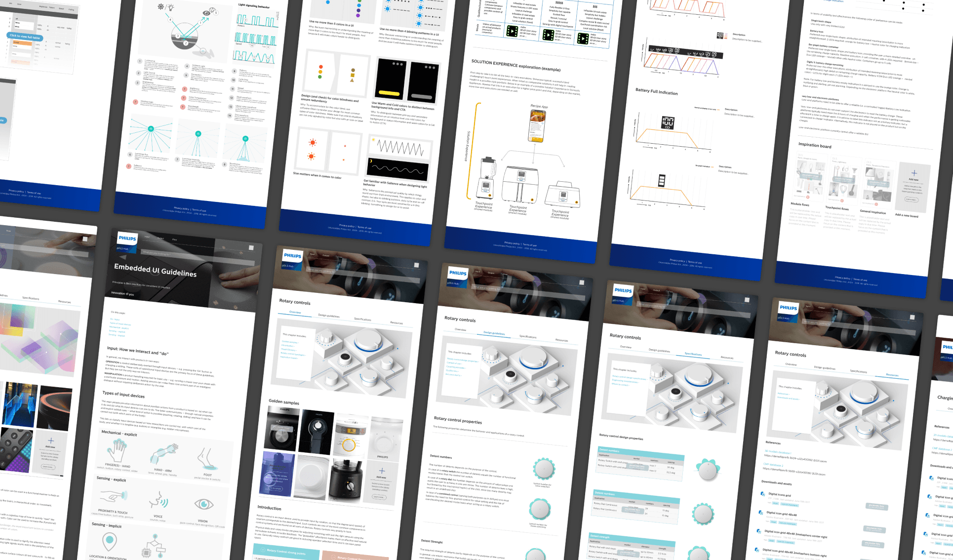Open the 3D models database 1 link
The width and height of the screenshot is (953, 560).
[x=778, y=452]
